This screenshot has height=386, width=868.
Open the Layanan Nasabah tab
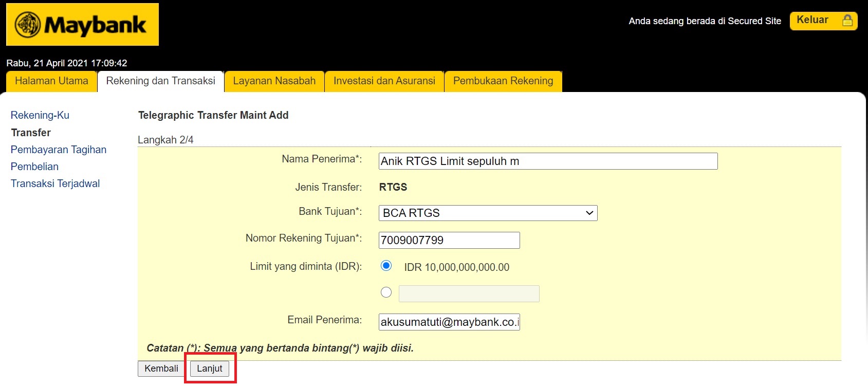pyautogui.click(x=274, y=81)
